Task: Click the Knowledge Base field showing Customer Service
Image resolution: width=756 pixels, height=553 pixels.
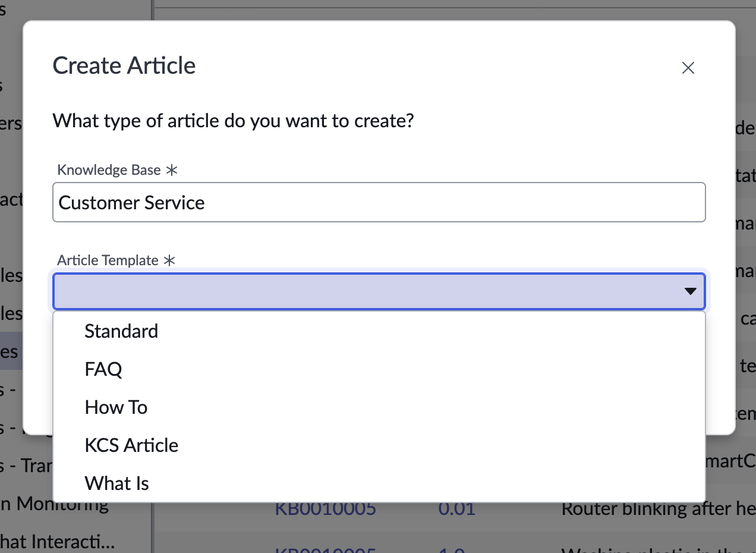Action: (379, 202)
